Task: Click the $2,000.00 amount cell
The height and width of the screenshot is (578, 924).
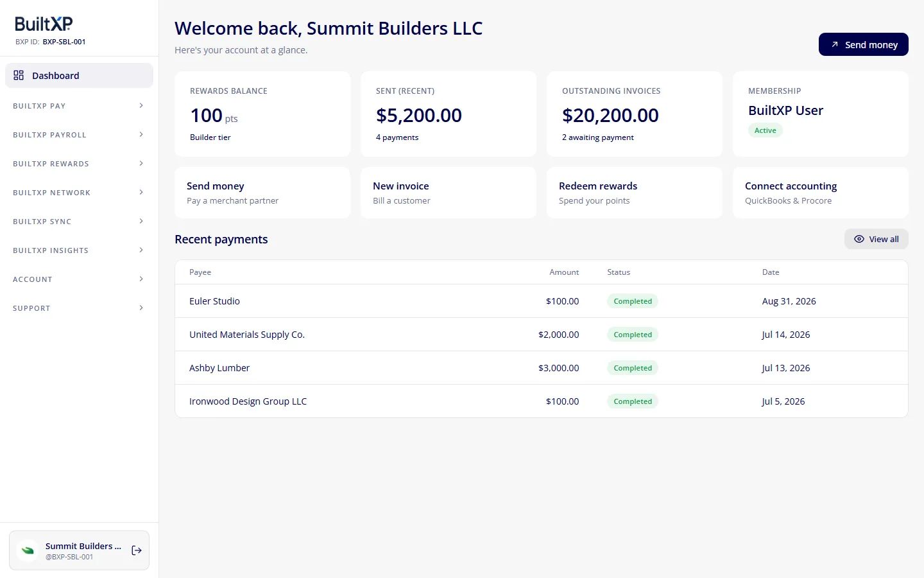Action: click(x=558, y=335)
